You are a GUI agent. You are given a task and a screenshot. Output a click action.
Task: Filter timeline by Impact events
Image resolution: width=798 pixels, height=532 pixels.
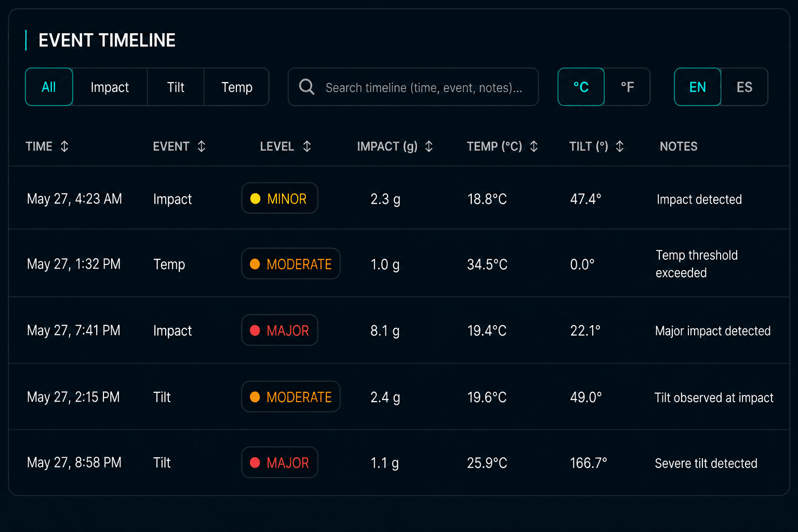click(x=110, y=87)
